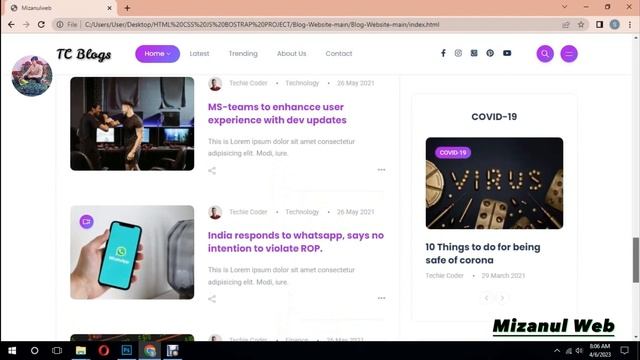
Task: Open File Explorer from taskbar
Action: [x=81, y=351]
